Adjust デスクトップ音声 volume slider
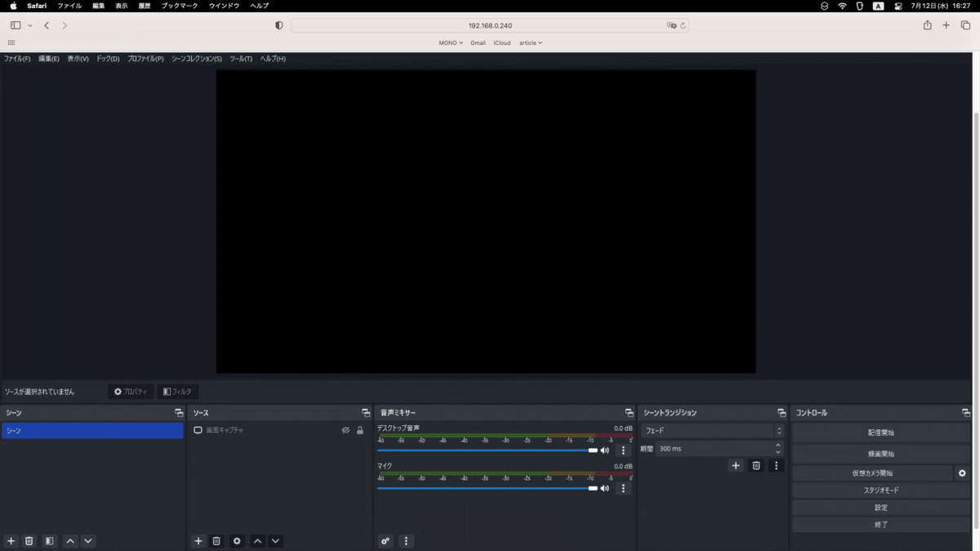This screenshot has width=980, height=551. [x=488, y=451]
